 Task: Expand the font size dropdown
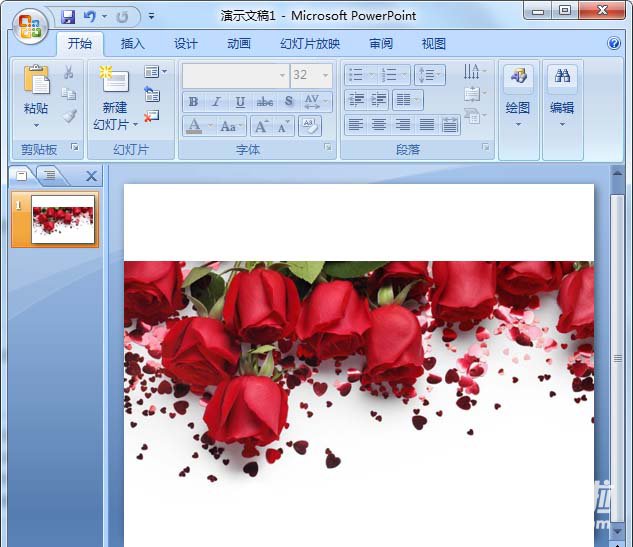coord(326,75)
